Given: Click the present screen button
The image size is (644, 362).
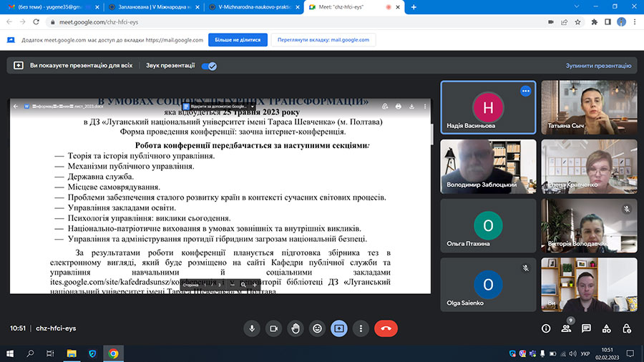Looking at the screenshot, I should [x=339, y=328].
